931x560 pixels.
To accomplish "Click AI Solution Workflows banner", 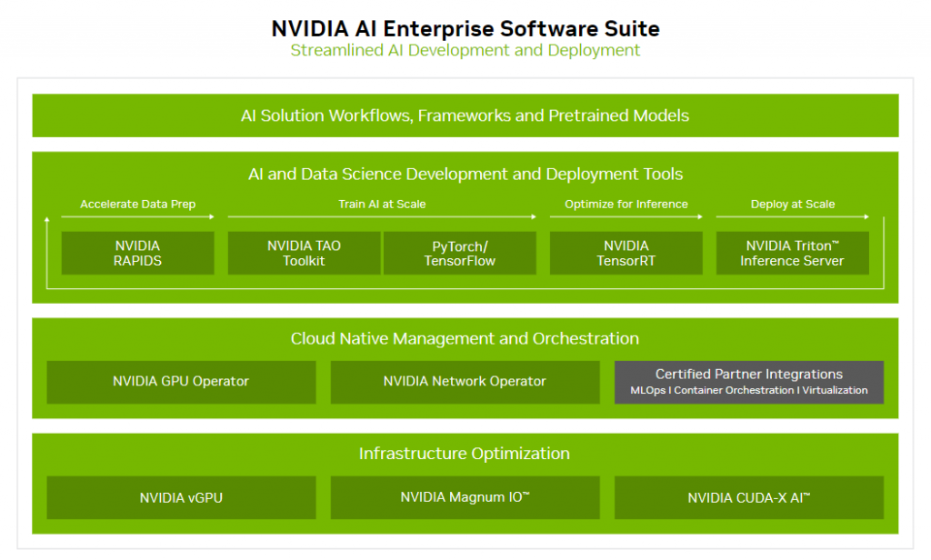I will [x=465, y=115].
